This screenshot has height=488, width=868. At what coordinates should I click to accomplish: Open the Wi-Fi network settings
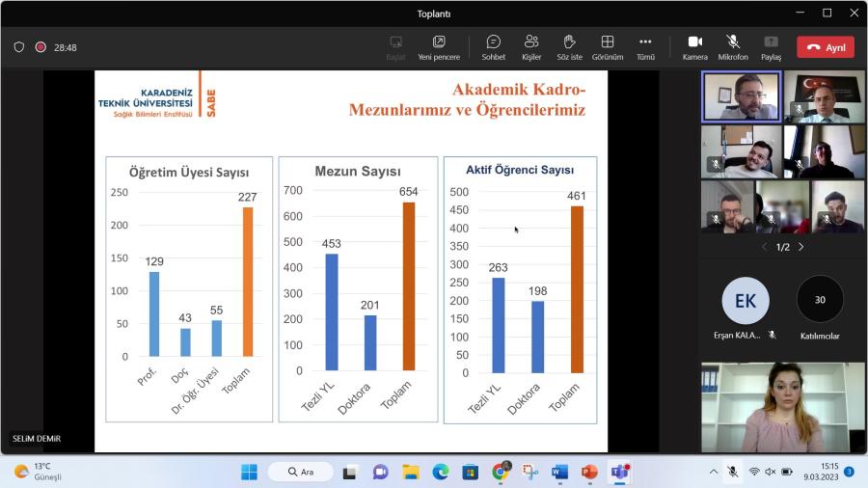tap(754, 472)
